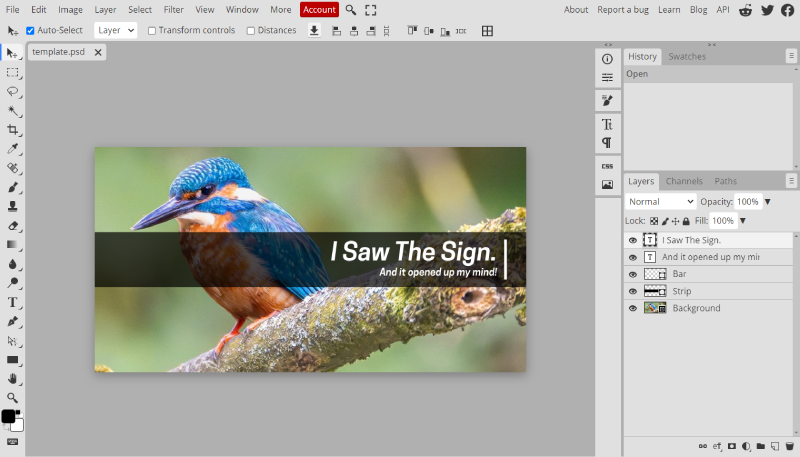Open the Report a bug link
This screenshot has height=457, width=800.
(623, 10)
